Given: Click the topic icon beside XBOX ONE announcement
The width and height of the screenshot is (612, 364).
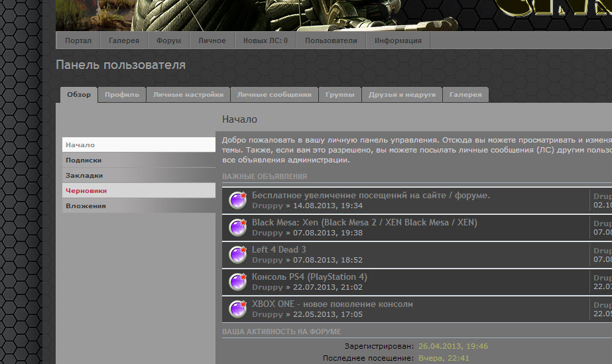Looking at the screenshot, I should point(238,309).
